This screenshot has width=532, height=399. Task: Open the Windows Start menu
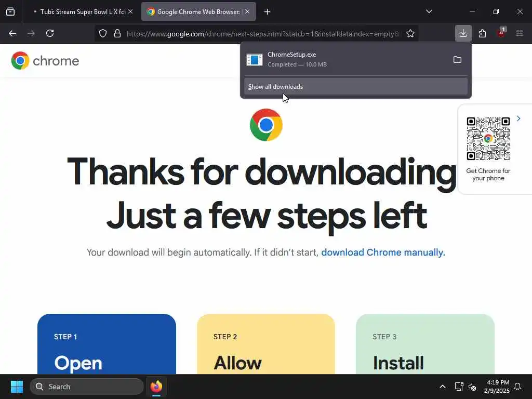pos(17,387)
